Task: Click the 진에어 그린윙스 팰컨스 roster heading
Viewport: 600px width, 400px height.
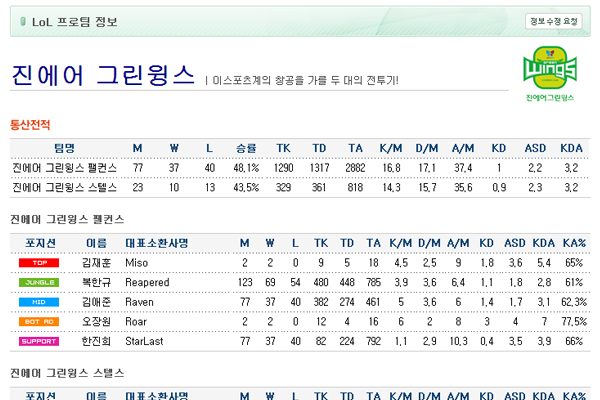Action: 67,219
